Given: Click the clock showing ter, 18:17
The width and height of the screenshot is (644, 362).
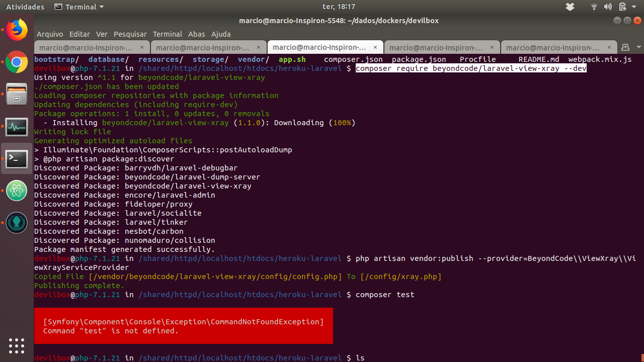Looking at the screenshot, I should [x=339, y=7].
